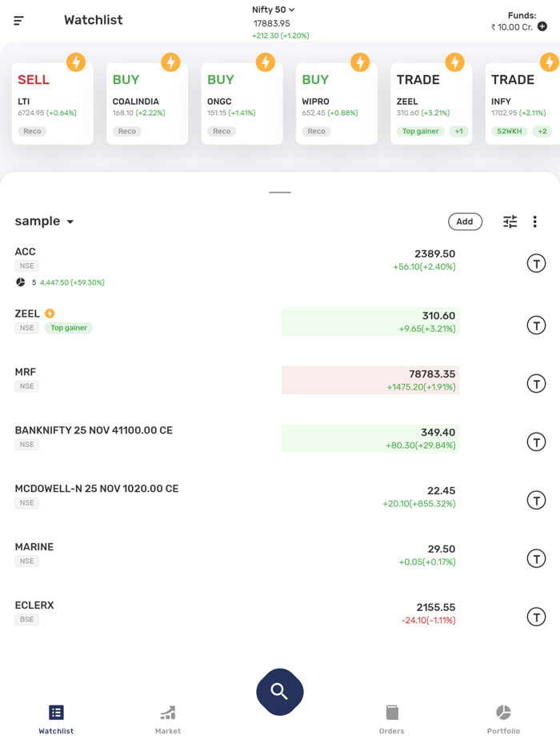Open the watchlist filter/sort settings icon
The height and width of the screenshot is (747, 560).
point(510,222)
